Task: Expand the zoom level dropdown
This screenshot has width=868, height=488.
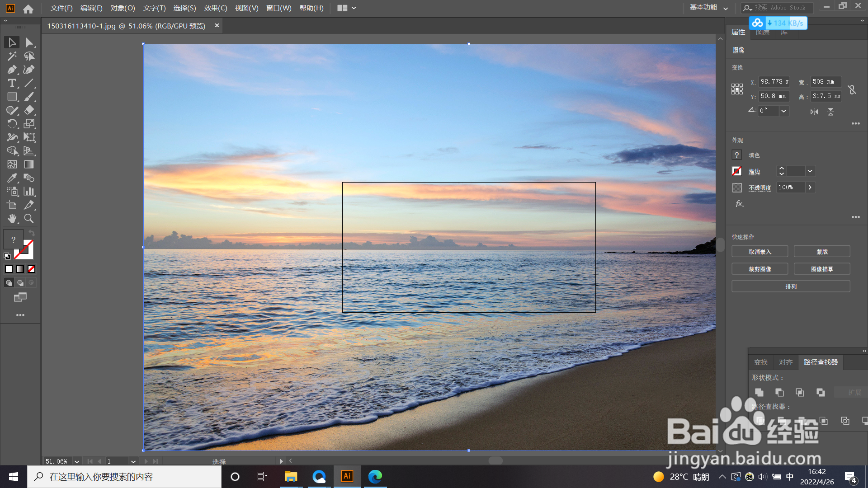Action: click(77, 461)
